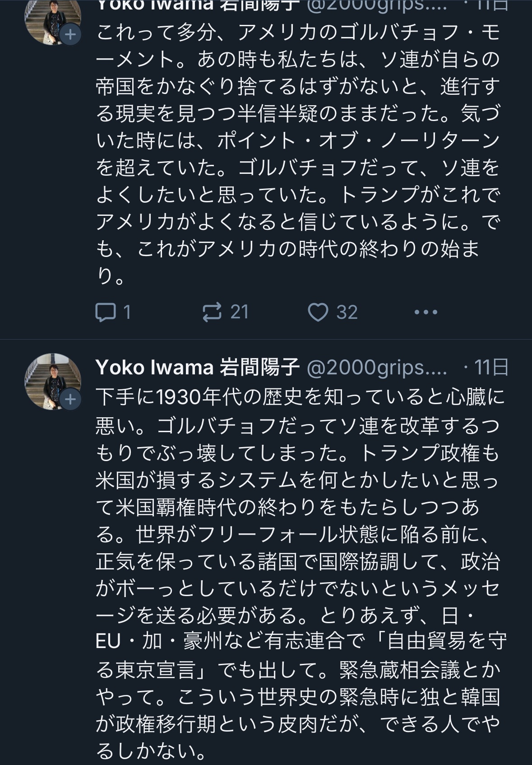The image size is (532, 765).
Task: Tap the plus badge on the top avatar
Action: (71, 34)
